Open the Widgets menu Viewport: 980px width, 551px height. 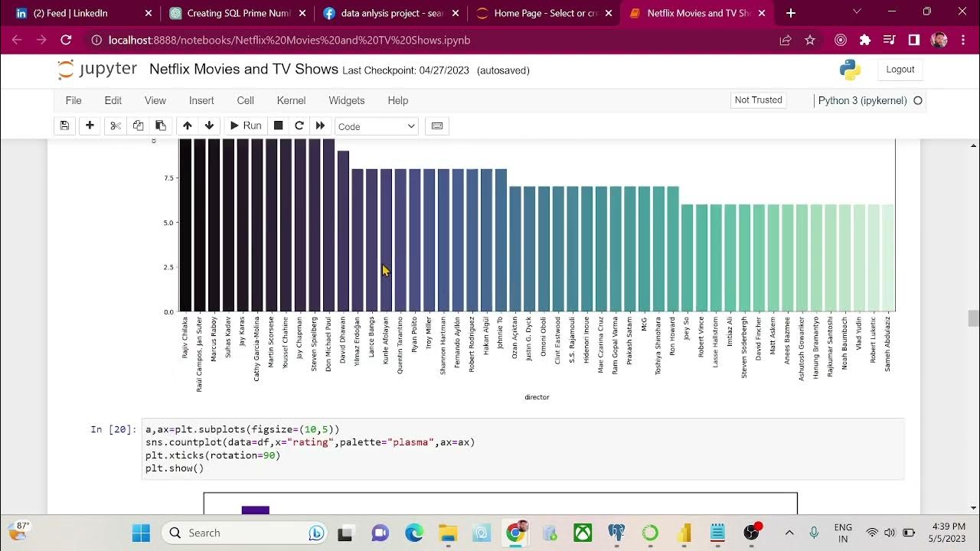[346, 100]
